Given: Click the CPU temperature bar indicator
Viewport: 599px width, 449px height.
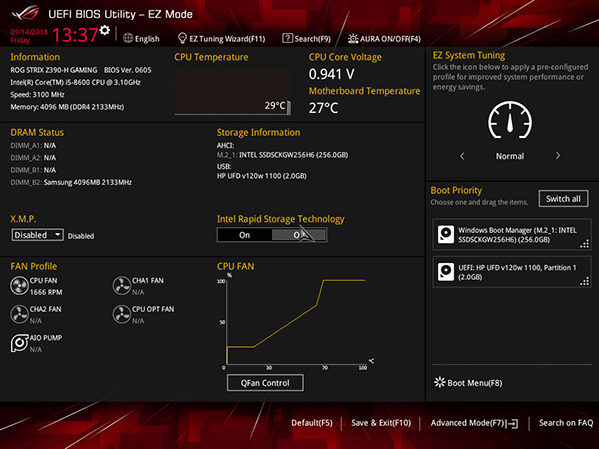Looking at the screenshot, I should 289,107.
